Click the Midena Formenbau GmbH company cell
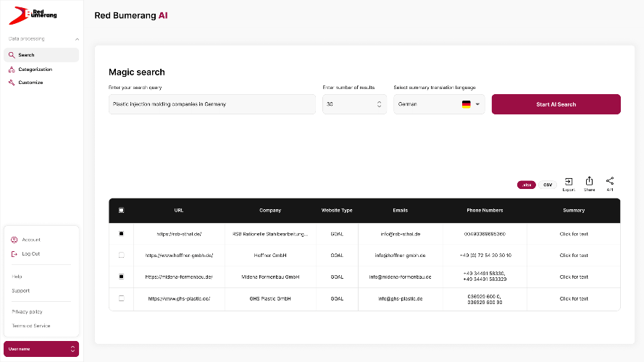Viewport: 644px width, 362px height. point(270,277)
